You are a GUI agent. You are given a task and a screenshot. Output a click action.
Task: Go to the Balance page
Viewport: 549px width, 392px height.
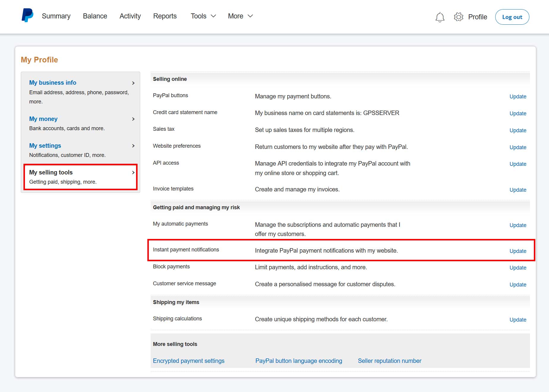pyautogui.click(x=95, y=16)
